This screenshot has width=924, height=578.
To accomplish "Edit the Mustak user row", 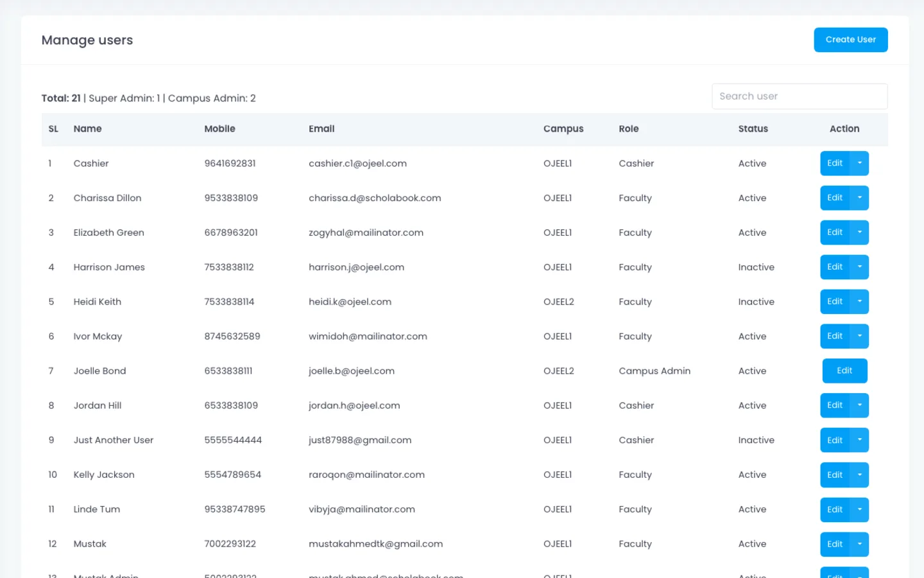I will pyautogui.click(x=835, y=544).
